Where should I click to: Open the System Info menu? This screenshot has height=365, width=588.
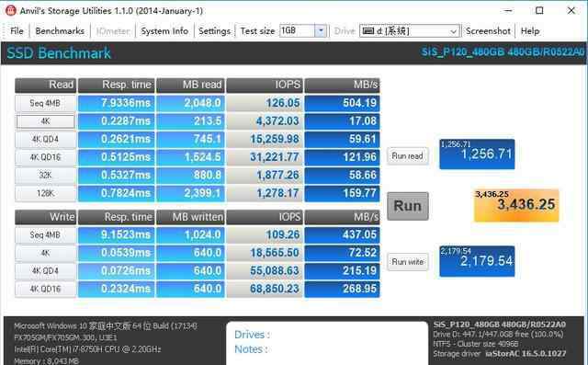[x=164, y=30]
